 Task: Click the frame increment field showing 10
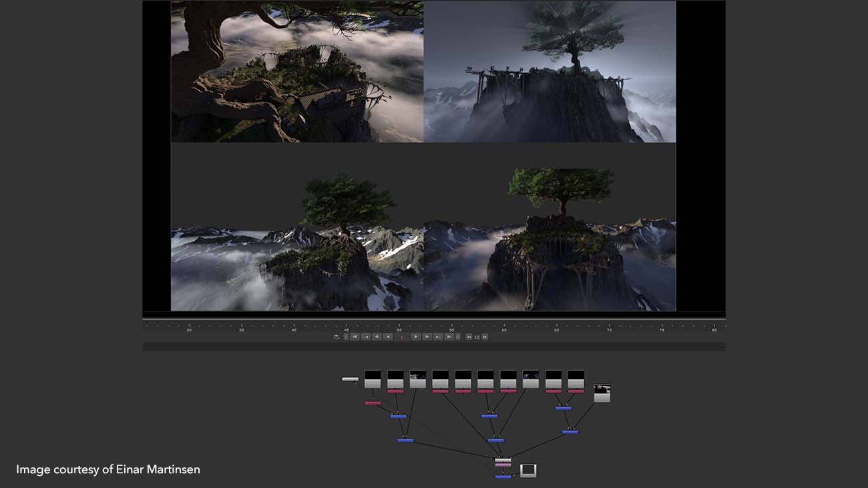477,337
